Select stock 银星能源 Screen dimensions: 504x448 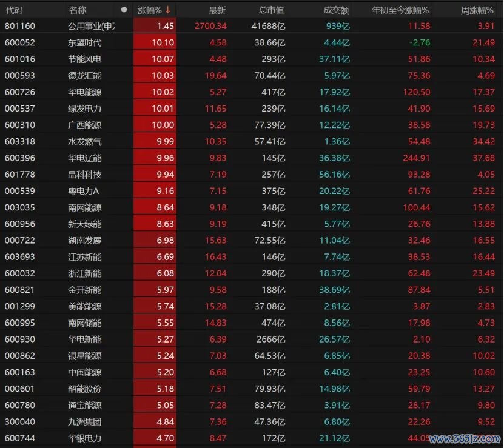84,356
